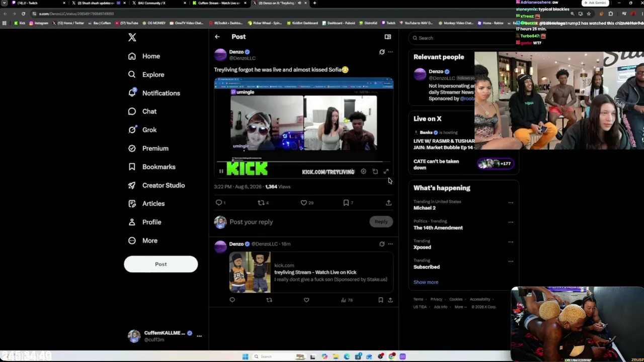Reply to the main post via comment icon
Image resolution: width=644 pixels, height=362 pixels.
pyautogui.click(x=219, y=203)
